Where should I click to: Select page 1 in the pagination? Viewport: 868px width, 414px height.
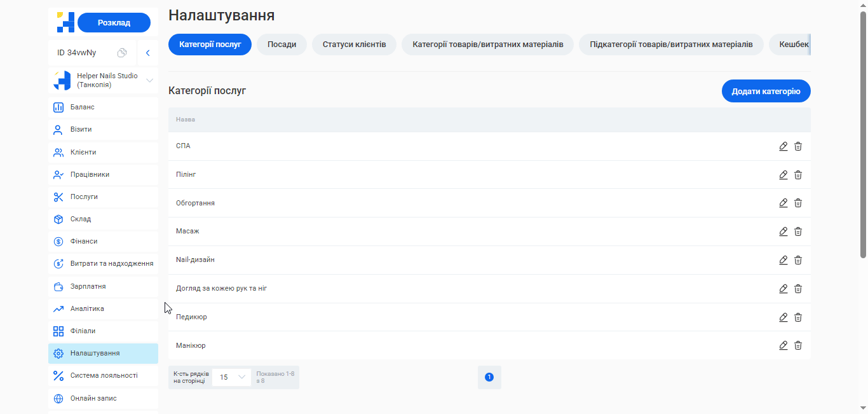(489, 376)
